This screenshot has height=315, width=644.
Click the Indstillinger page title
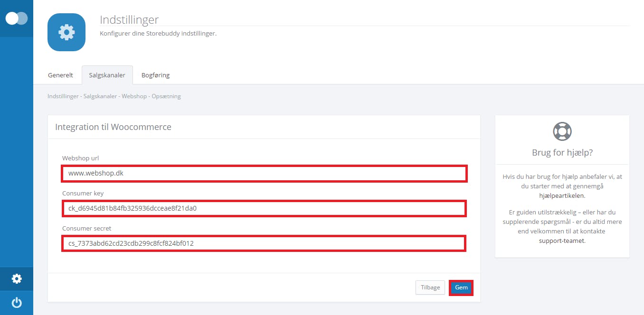[129, 20]
